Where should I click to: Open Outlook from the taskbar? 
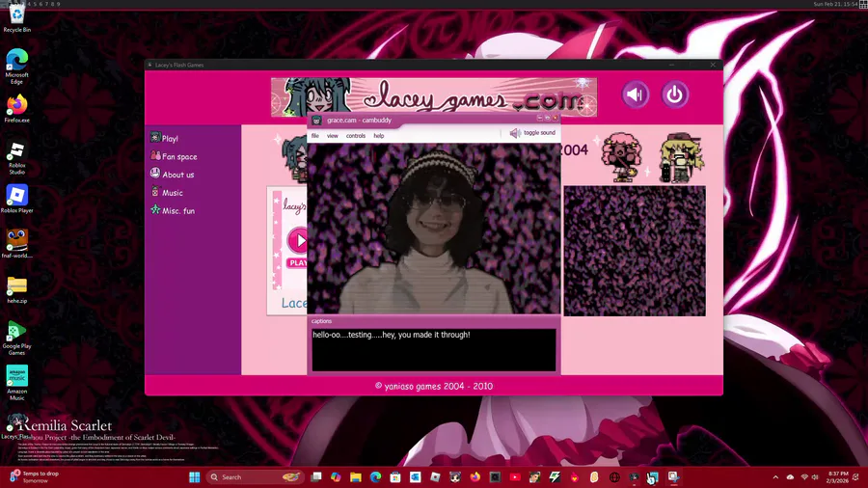pyautogui.click(x=415, y=477)
